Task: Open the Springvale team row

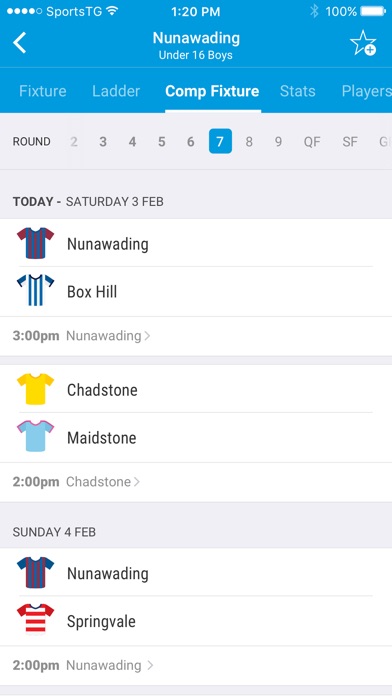Action: tap(196, 621)
